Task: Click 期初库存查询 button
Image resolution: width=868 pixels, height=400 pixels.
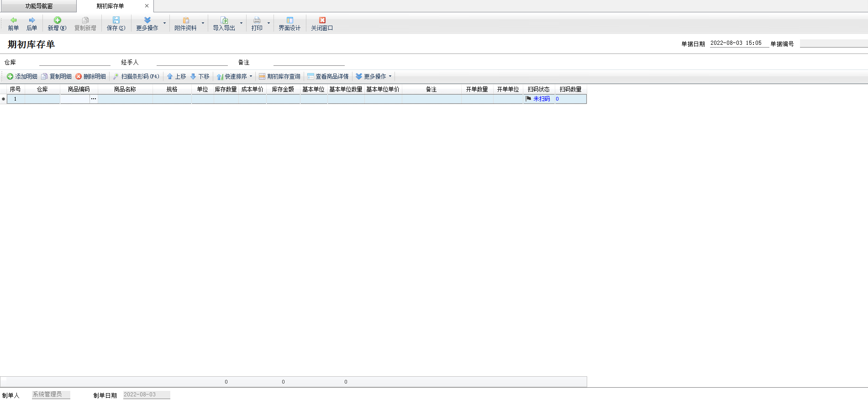Action: 279,76
